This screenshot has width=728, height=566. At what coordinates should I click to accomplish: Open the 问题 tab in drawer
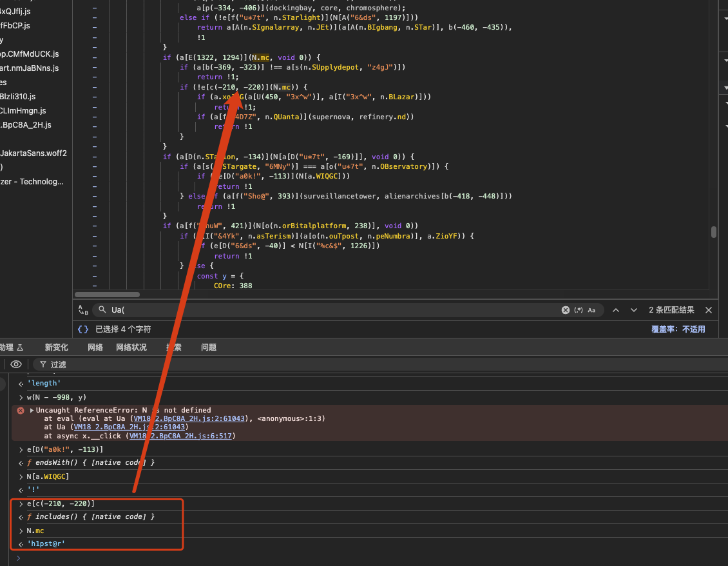(x=209, y=347)
